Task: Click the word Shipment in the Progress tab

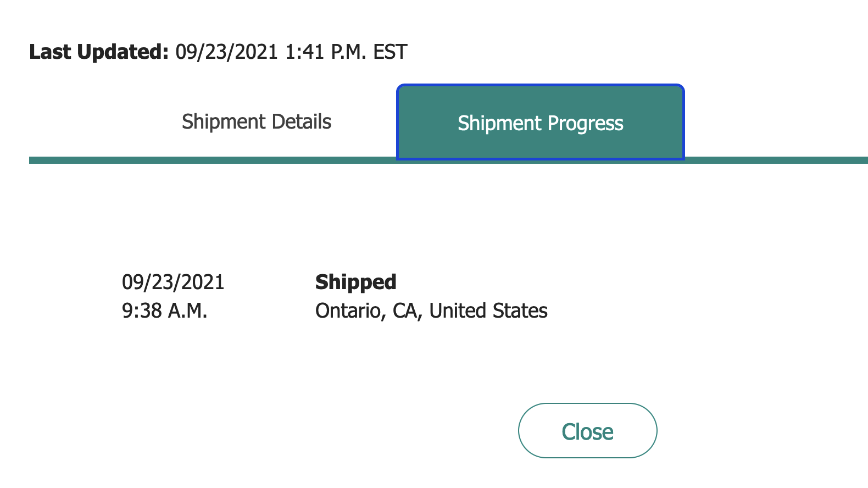Action: (499, 123)
